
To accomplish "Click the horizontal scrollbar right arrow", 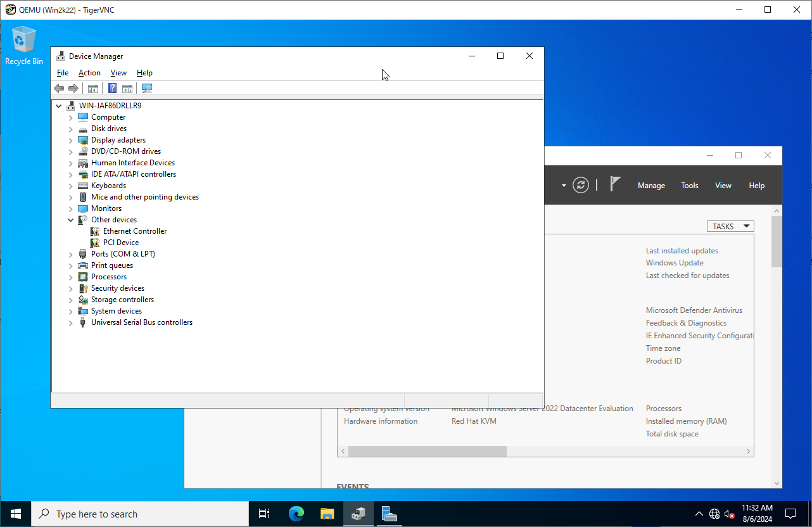I will 749,452.
